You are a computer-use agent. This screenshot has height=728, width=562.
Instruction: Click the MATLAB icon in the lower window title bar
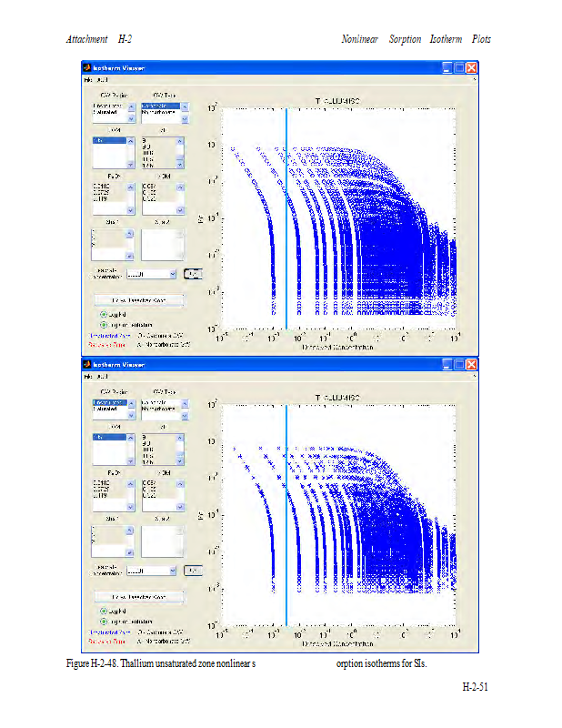point(87,364)
